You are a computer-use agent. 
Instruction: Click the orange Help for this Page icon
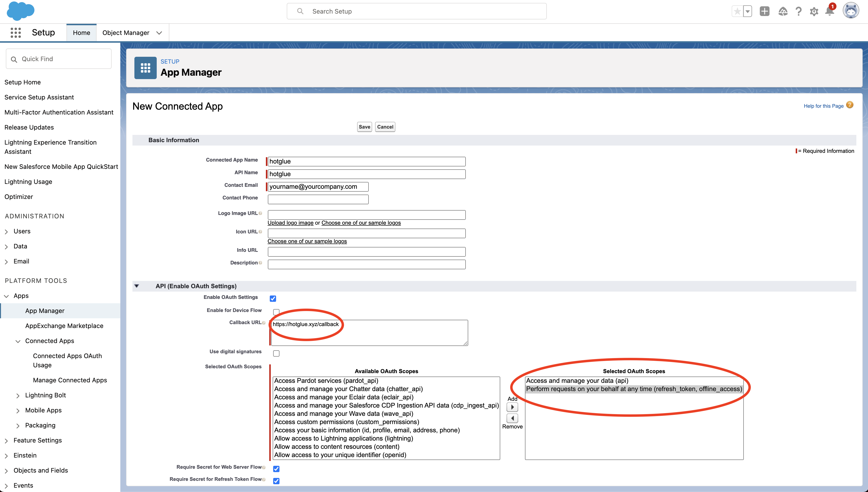coord(850,105)
